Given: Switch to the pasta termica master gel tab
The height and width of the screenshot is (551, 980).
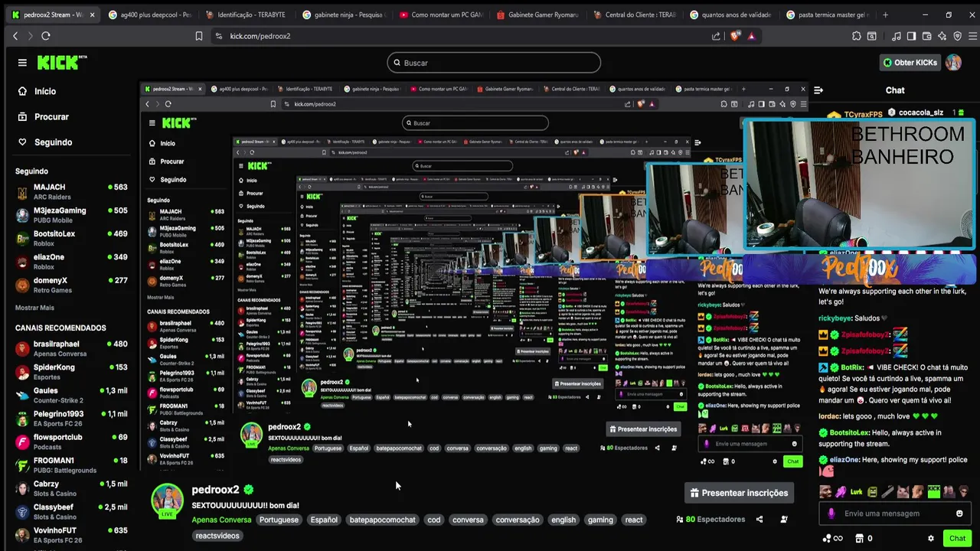Looking at the screenshot, I should pos(829,15).
